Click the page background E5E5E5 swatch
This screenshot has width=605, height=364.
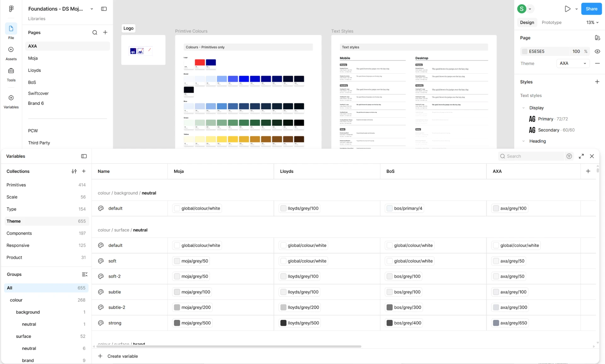525,51
